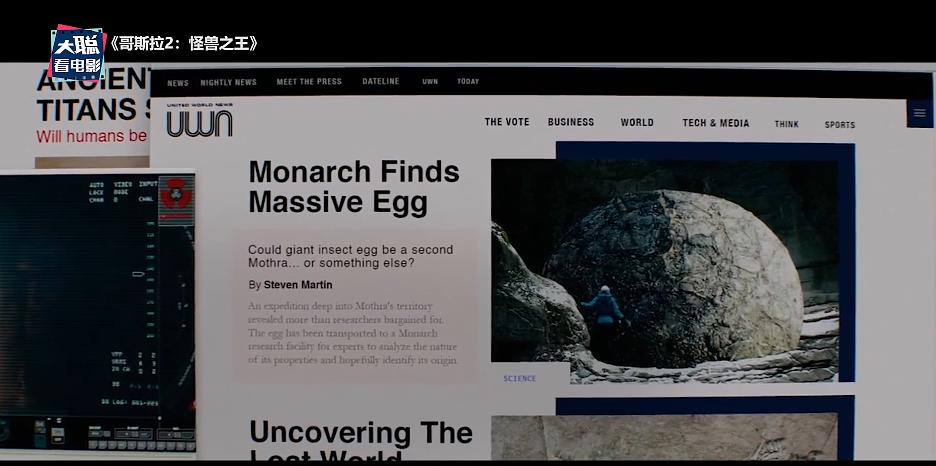Open the NIGHTLY NEWS tab

pyautogui.click(x=229, y=82)
